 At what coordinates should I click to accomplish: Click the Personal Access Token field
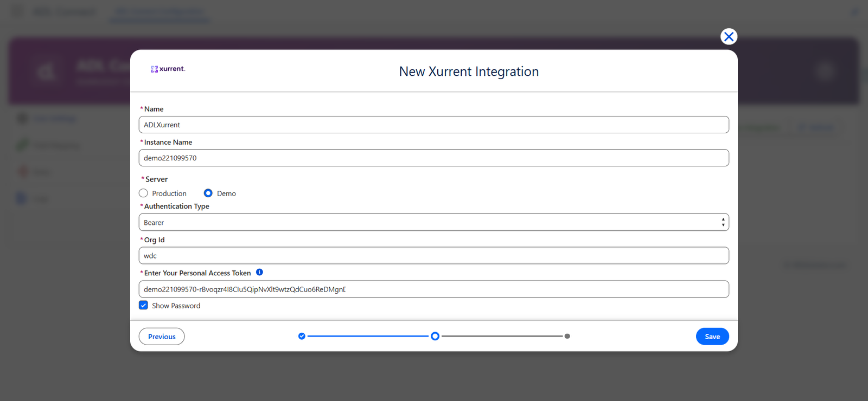click(433, 289)
